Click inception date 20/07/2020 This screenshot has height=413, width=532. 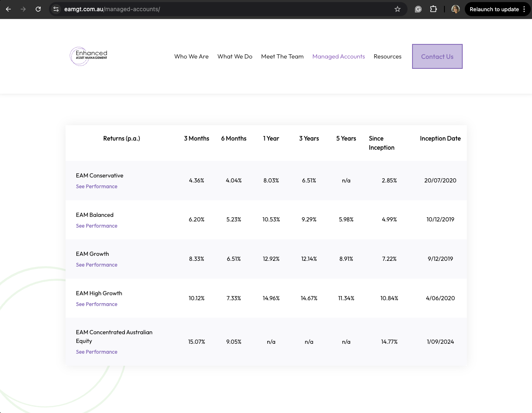[x=440, y=181]
